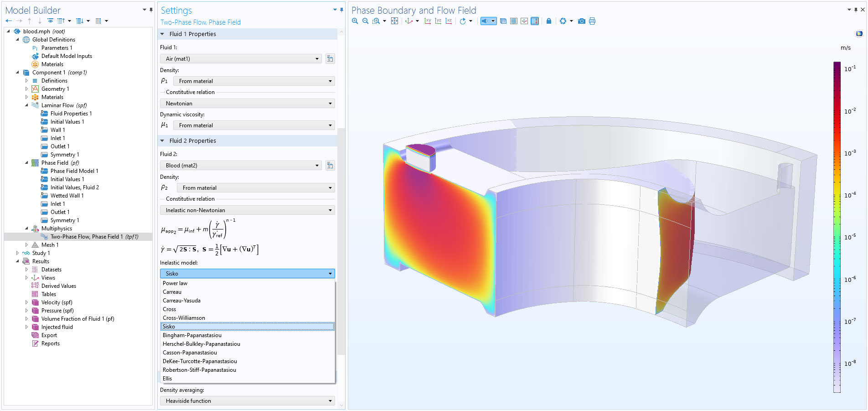The image size is (868, 411).
Task: Expand the Study 1 tree node
Action: pyautogui.click(x=17, y=253)
